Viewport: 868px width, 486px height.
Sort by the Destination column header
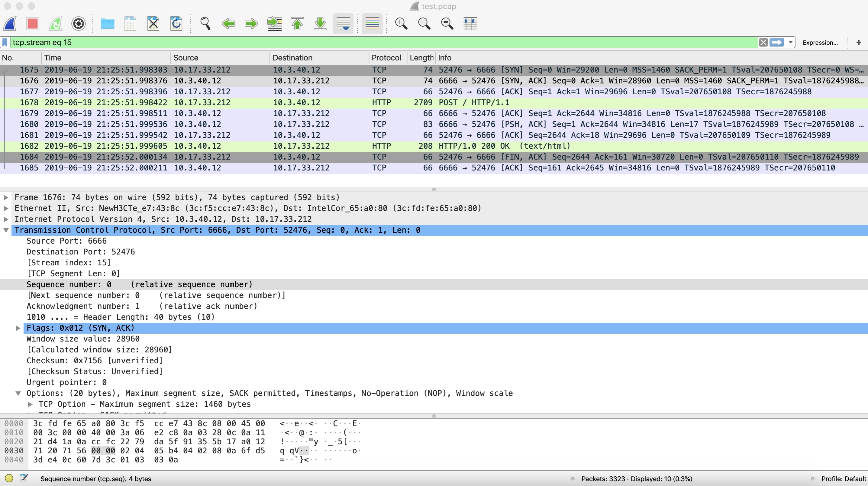(292, 58)
